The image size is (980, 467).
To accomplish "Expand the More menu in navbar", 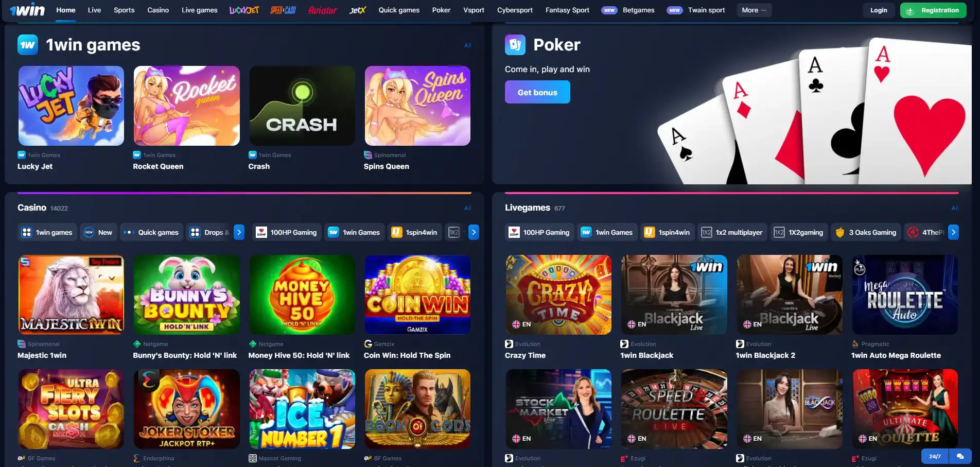I will [x=754, y=10].
